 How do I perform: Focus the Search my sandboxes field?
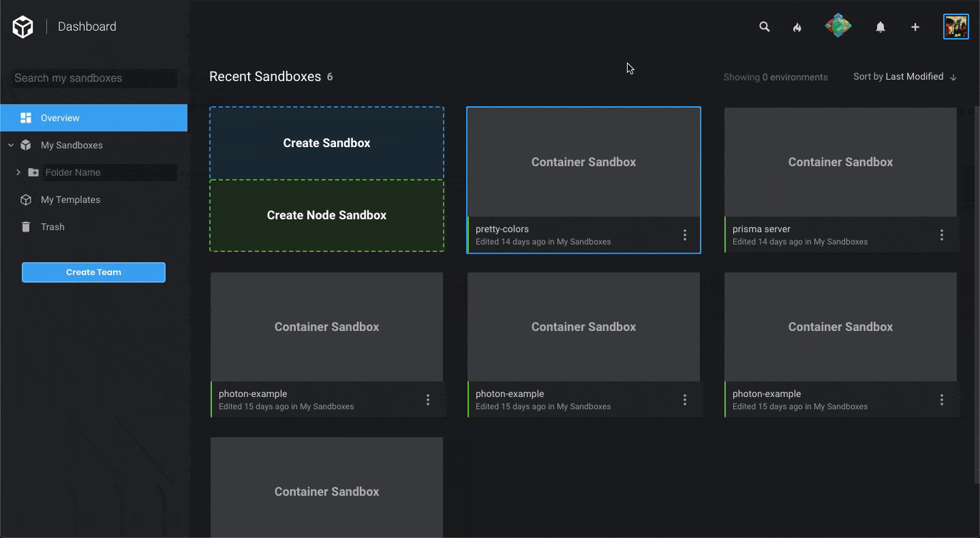93,78
